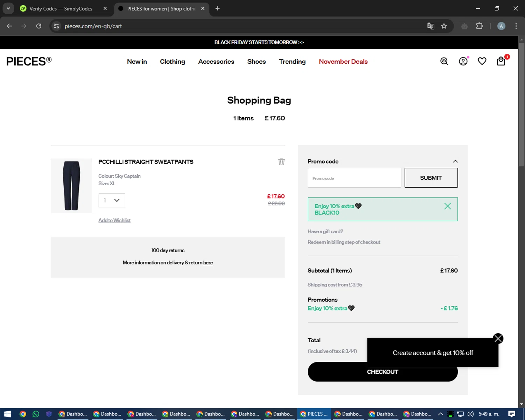Switch to Verify Codes SimplyCodes tab
Screen dimensions: 525x420
61,9
